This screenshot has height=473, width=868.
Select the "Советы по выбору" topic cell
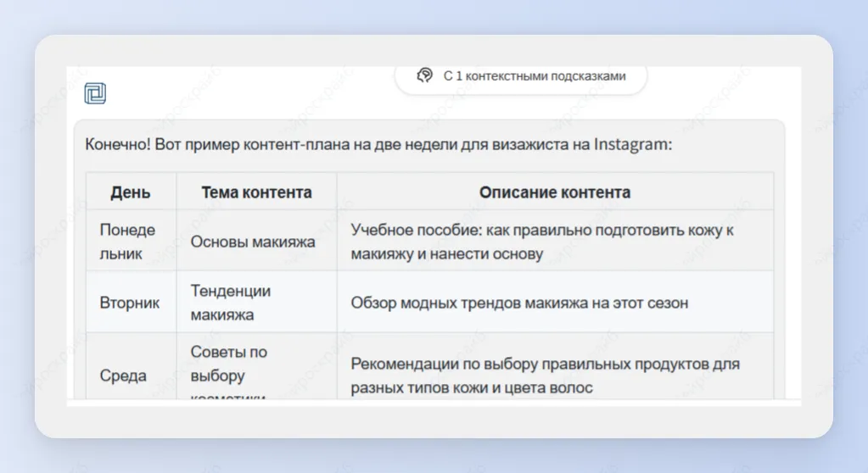pos(256,366)
